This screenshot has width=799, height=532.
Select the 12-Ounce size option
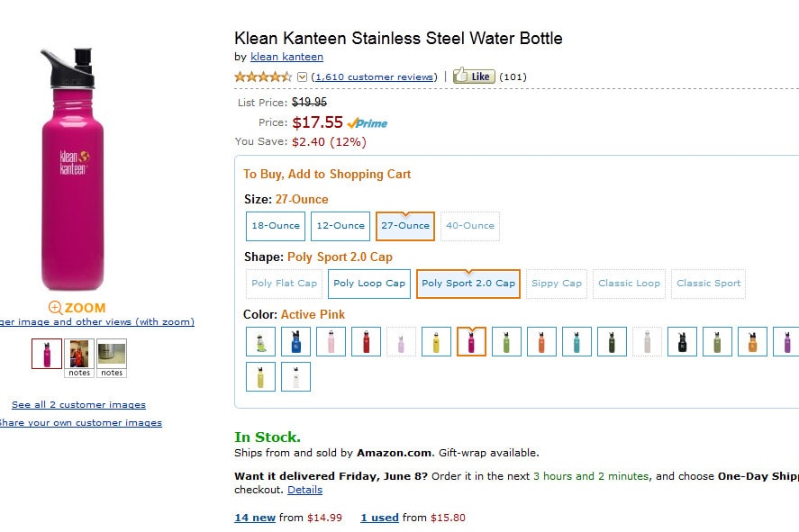pyautogui.click(x=340, y=226)
